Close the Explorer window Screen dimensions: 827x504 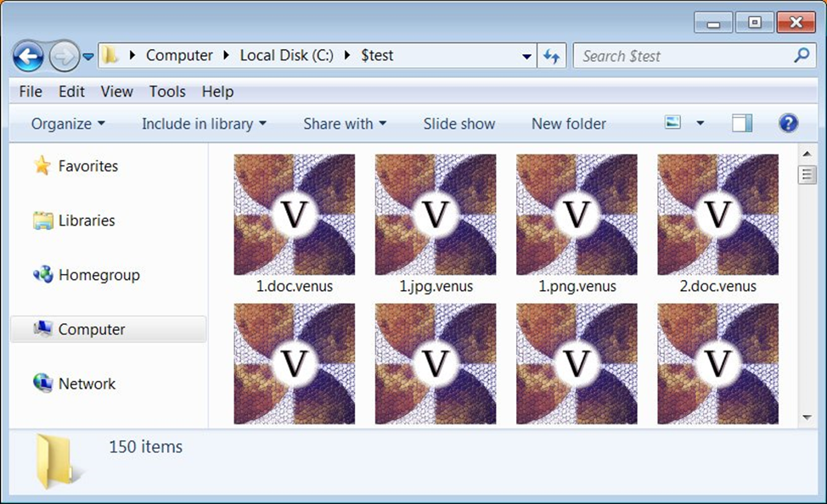point(796,23)
